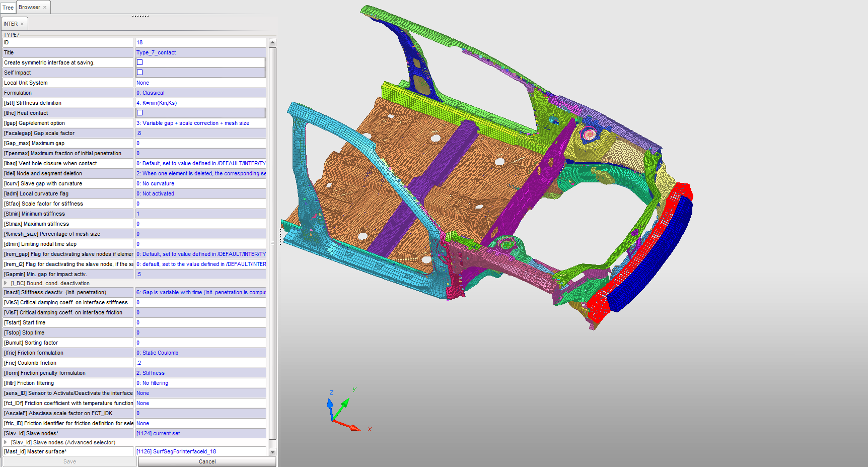Toggle the [Ithe] Heat contact checkbox
Image resolution: width=868 pixels, height=467 pixels.
click(139, 112)
